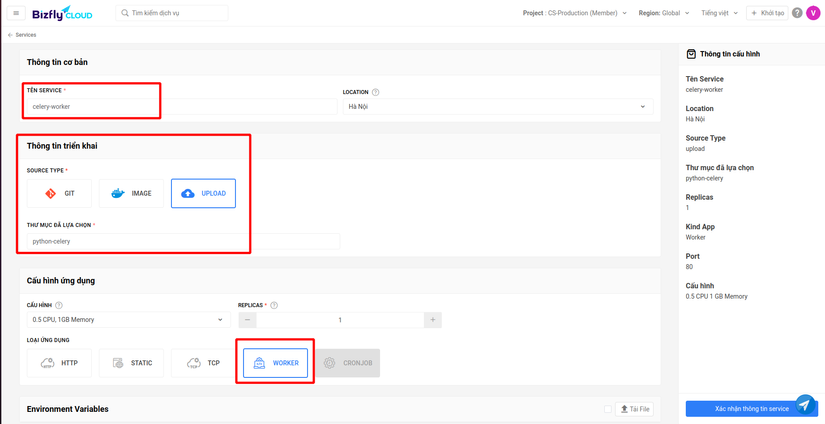825x424 pixels.
Task: Open the 0.5 CPU, 1GB Memory dropdown
Action: pos(128,319)
